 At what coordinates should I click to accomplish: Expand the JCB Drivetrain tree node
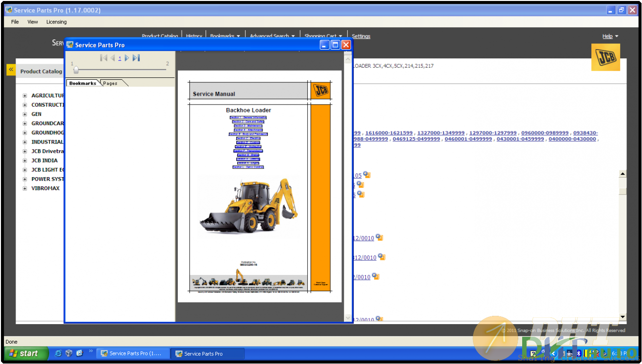point(25,151)
